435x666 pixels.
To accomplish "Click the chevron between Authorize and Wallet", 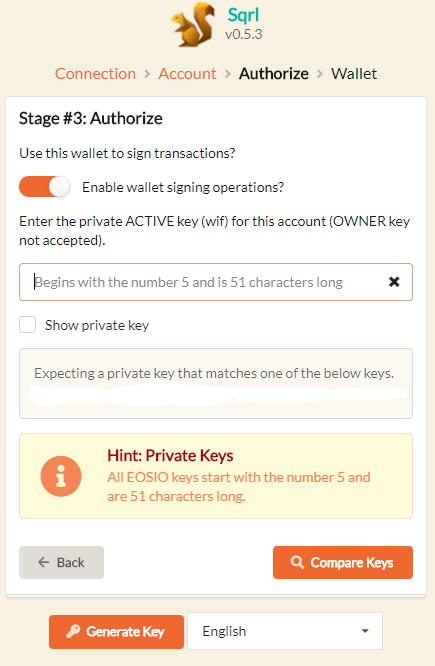I will coord(320,74).
